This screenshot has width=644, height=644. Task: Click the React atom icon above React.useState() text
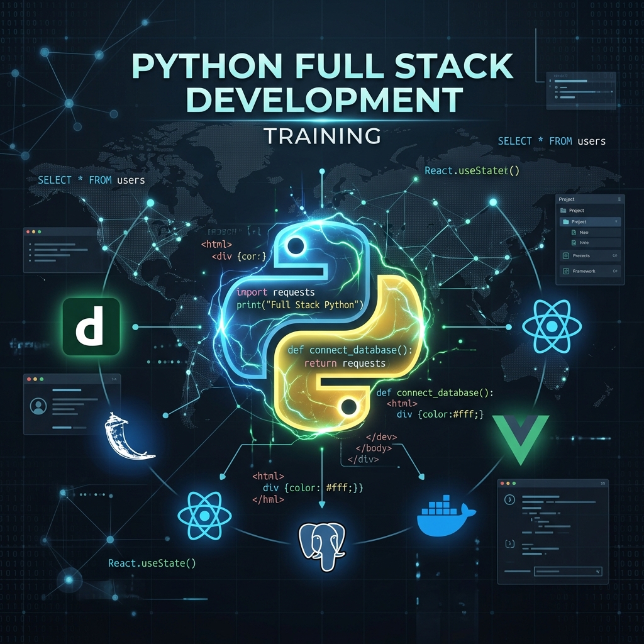point(204,515)
